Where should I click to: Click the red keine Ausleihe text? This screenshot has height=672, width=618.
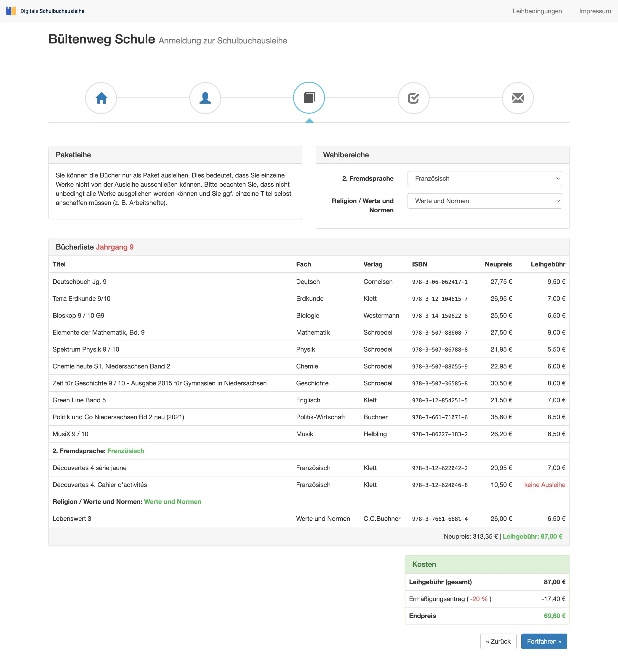coord(544,485)
